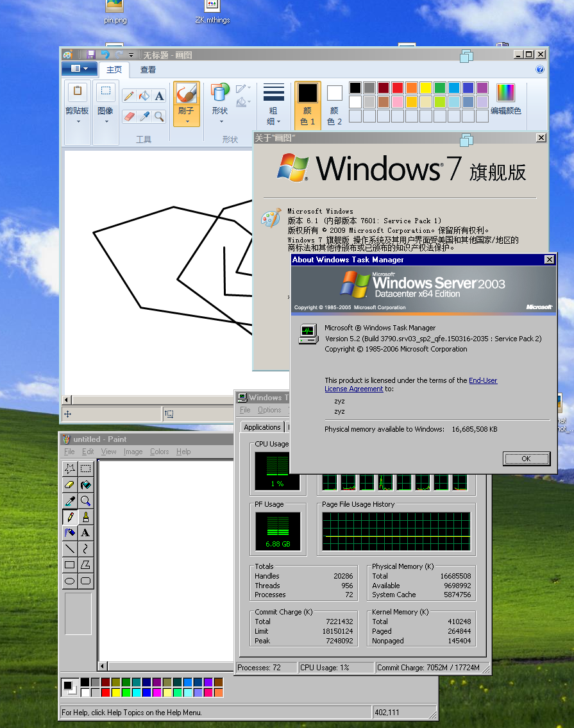Open the 形状 shapes gallery dropdown
The height and width of the screenshot is (728, 574).
pyautogui.click(x=221, y=122)
